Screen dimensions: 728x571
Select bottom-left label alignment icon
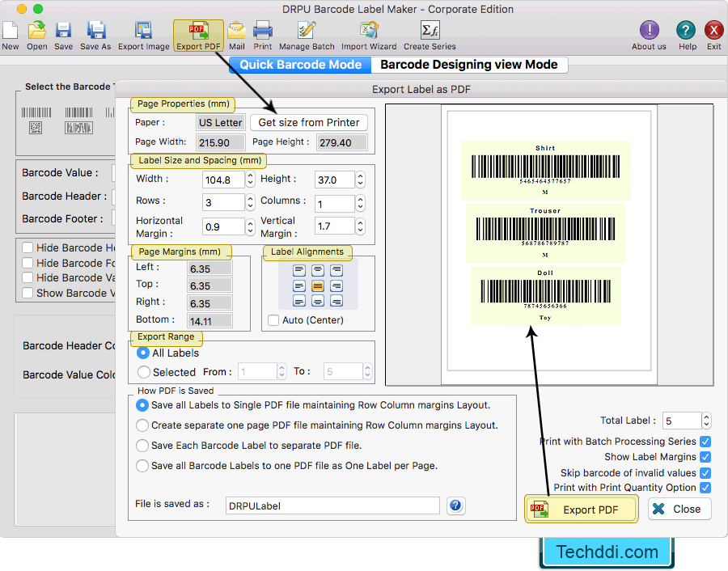click(299, 302)
